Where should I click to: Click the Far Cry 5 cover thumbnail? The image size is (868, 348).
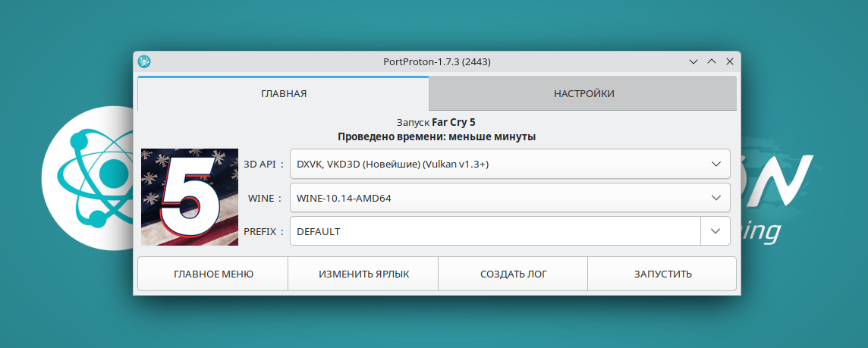pos(190,197)
